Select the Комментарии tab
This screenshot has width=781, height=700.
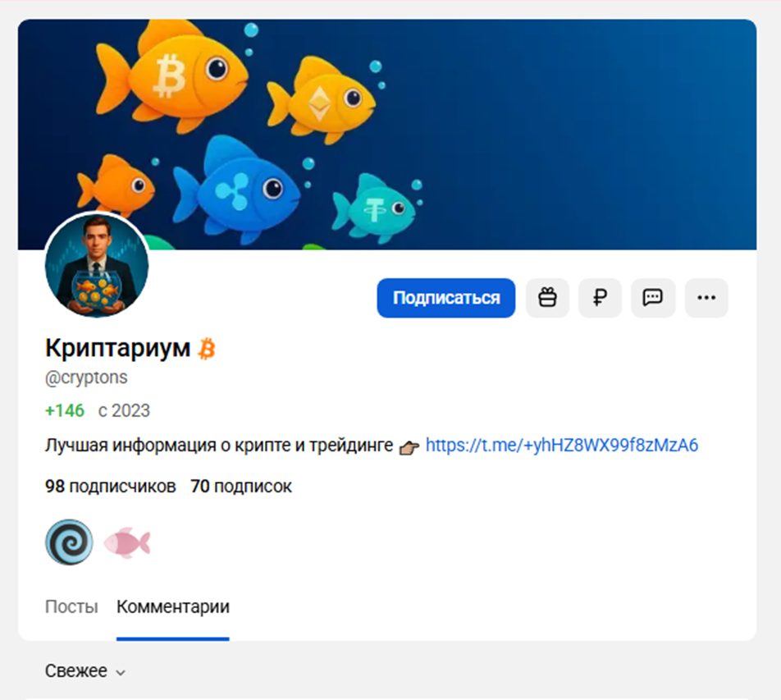click(173, 606)
